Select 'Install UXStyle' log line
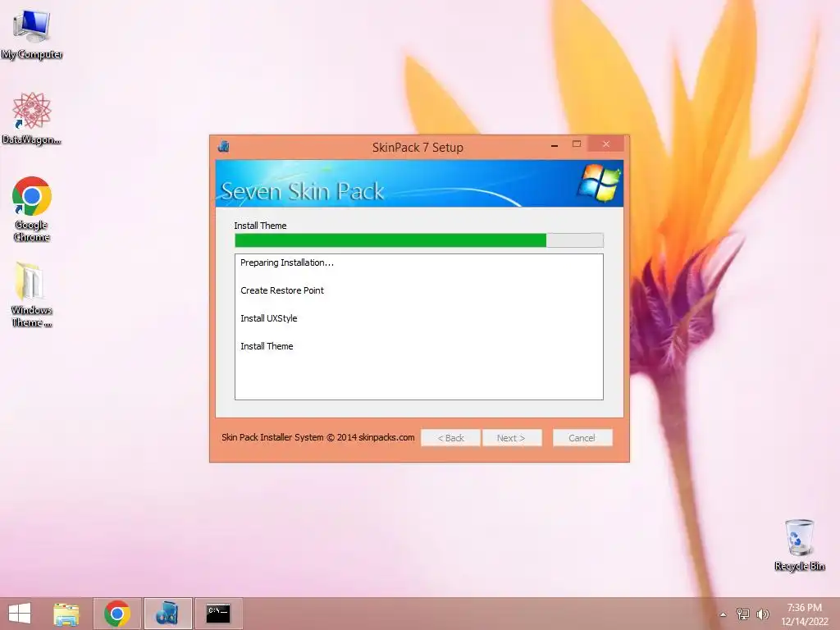Screen dimensions: 840x630 [x=269, y=318]
